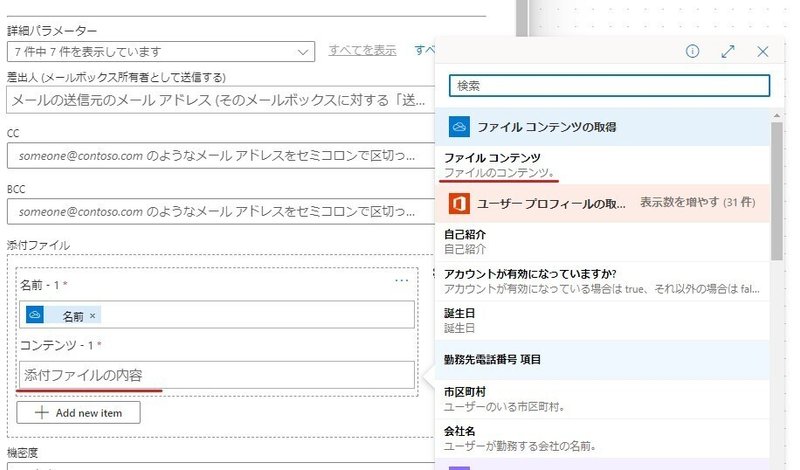Select 会社名 from the dynamic content list
The image size is (800, 470).
click(x=602, y=438)
